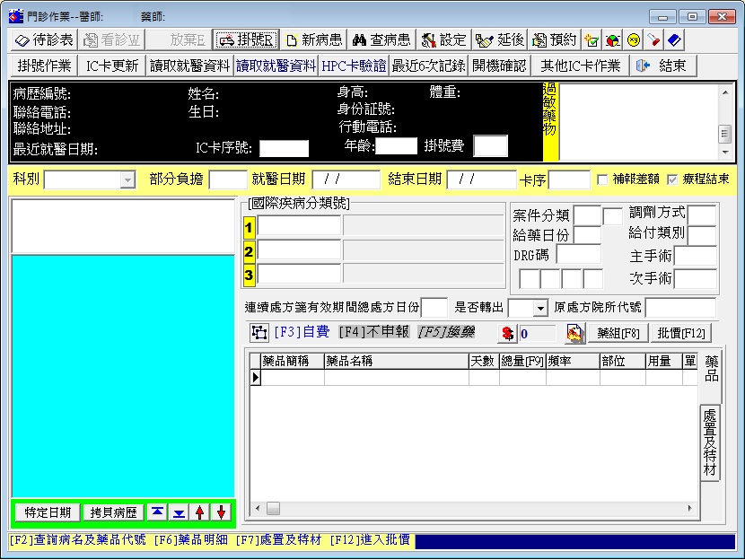Click the red dollar sign icon

(508, 334)
